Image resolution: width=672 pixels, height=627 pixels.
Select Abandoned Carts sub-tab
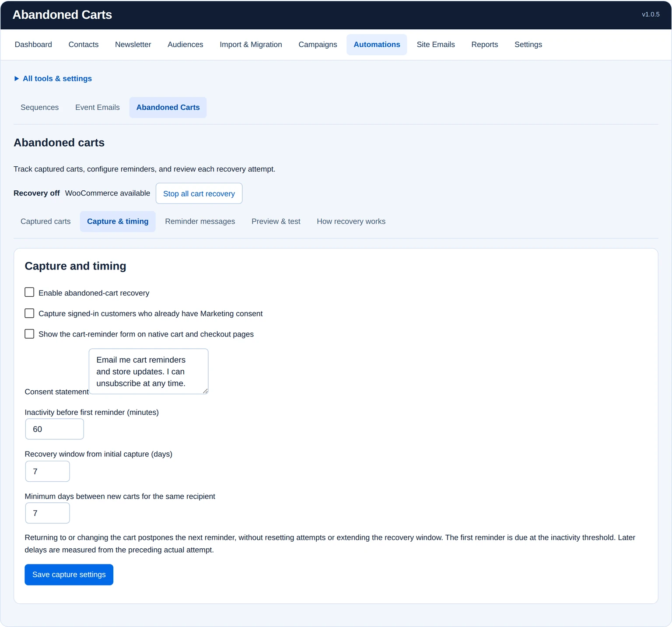click(x=168, y=108)
